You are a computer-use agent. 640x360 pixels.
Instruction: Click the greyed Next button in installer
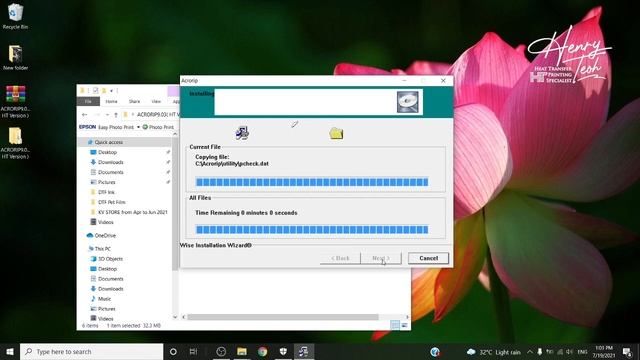pyautogui.click(x=381, y=258)
